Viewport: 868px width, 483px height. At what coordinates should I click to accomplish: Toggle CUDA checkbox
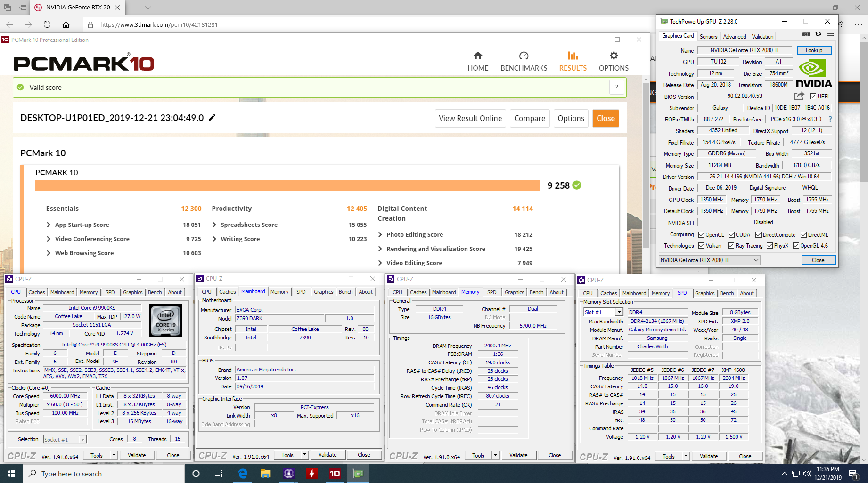[731, 234]
